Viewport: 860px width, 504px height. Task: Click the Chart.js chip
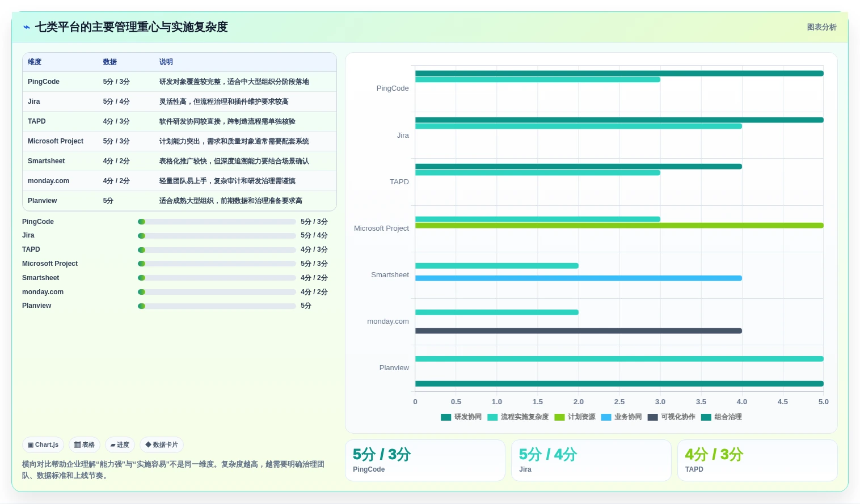click(x=43, y=445)
